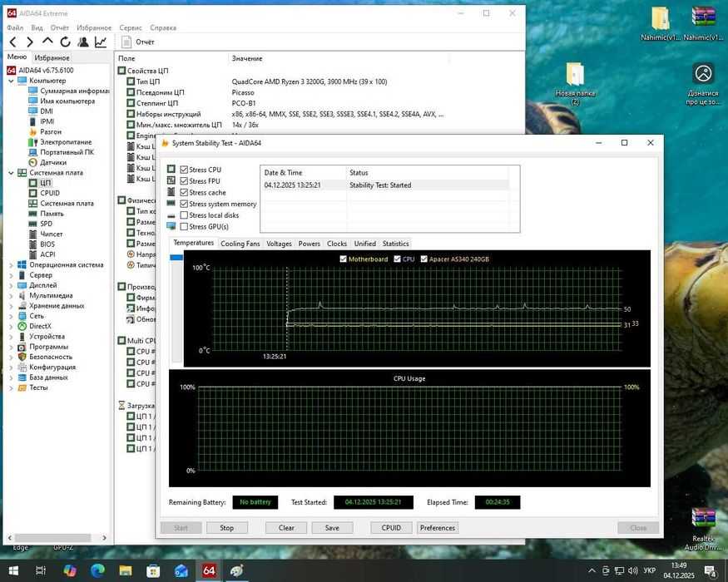
Task: Open the Справка menu
Action: point(163,27)
